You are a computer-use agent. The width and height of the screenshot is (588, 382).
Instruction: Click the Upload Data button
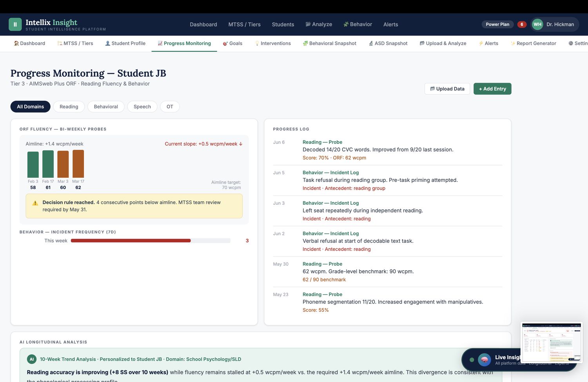point(447,89)
